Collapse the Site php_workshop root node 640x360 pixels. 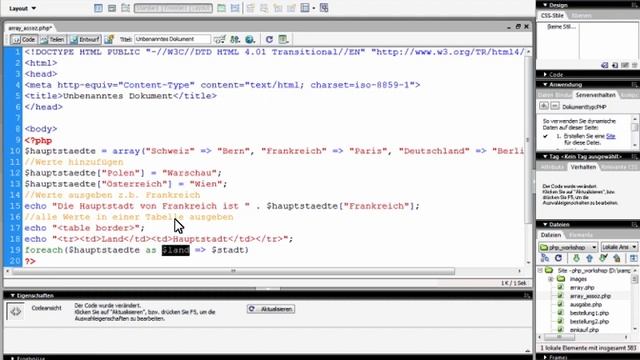540,270
